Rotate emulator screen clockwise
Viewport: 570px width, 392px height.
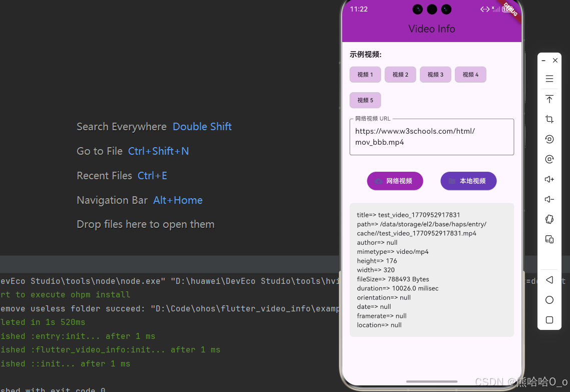[x=549, y=159]
